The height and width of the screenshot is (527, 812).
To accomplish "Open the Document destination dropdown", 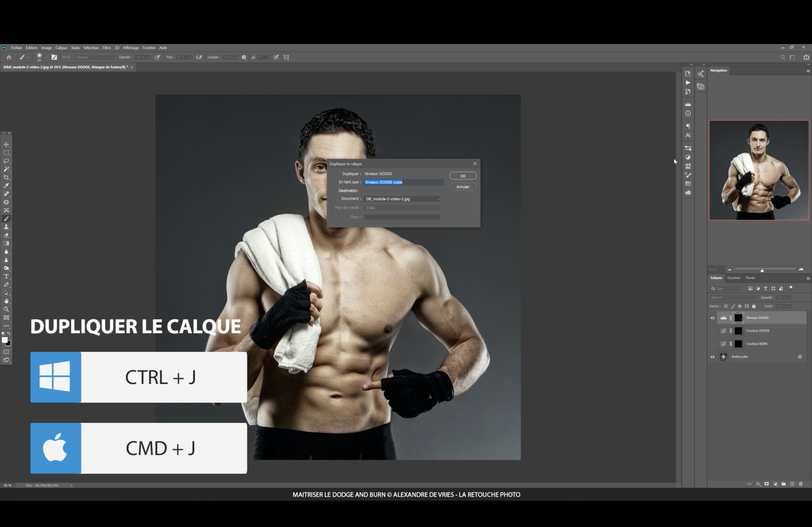I will point(402,199).
